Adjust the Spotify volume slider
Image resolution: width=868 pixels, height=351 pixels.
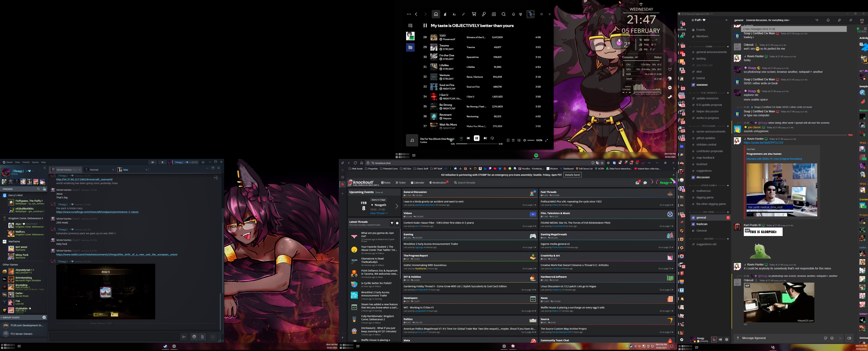[x=531, y=140]
